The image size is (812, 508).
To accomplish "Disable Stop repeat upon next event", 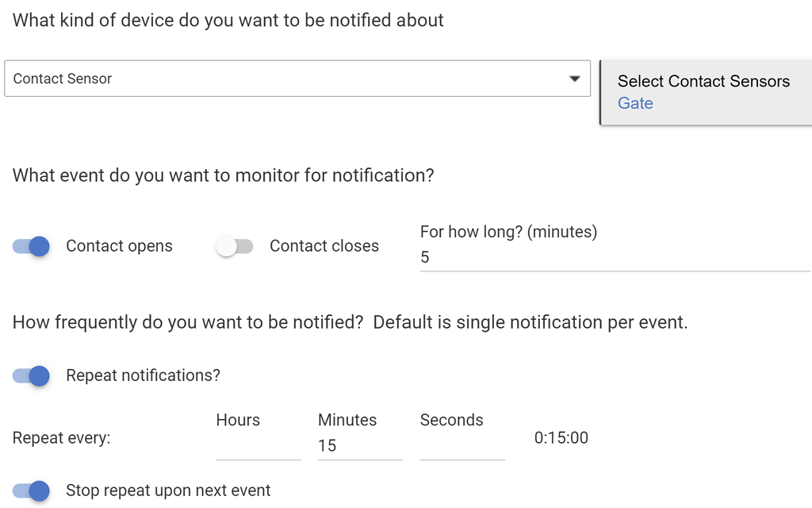I will click(x=30, y=491).
